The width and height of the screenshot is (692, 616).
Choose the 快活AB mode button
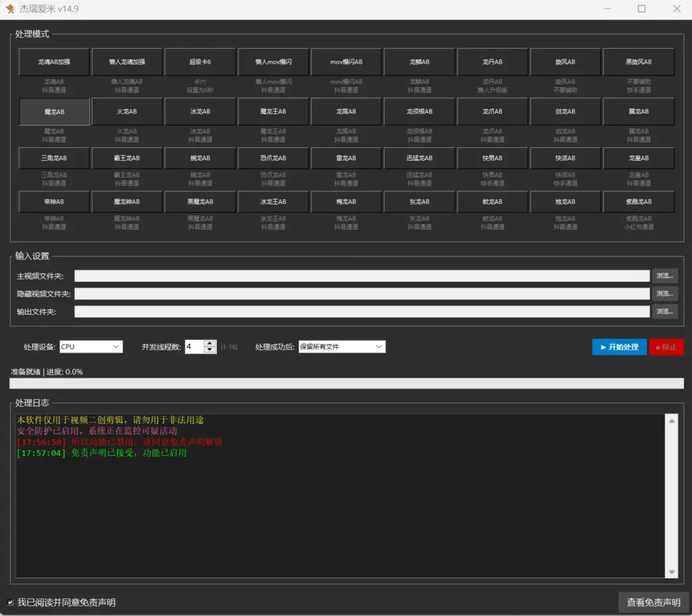pyautogui.click(x=566, y=158)
